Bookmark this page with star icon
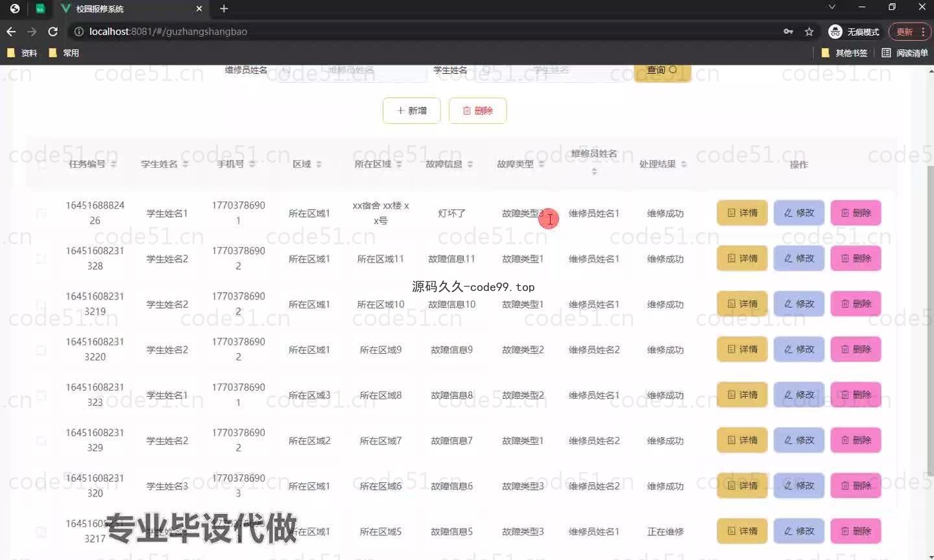 [x=809, y=31]
